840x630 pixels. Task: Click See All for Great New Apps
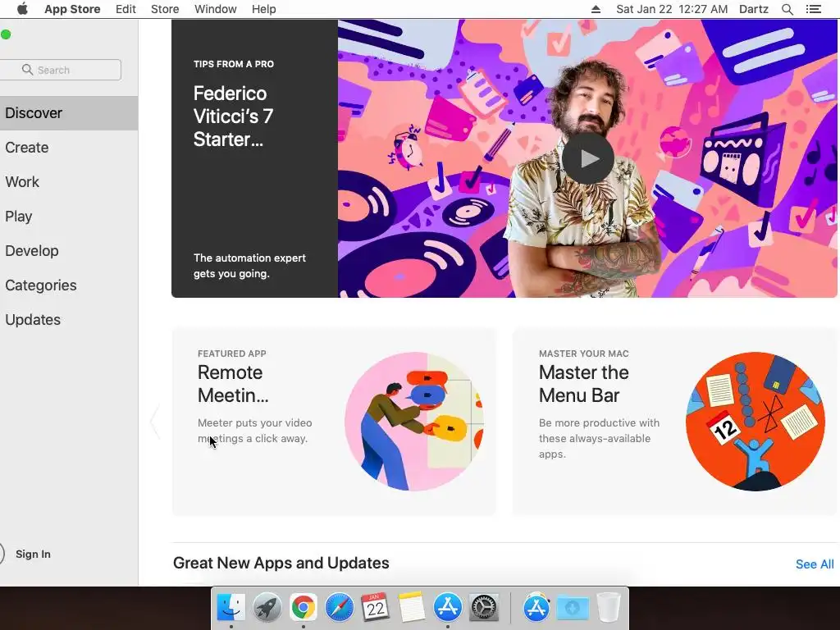[x=815, y=564]
